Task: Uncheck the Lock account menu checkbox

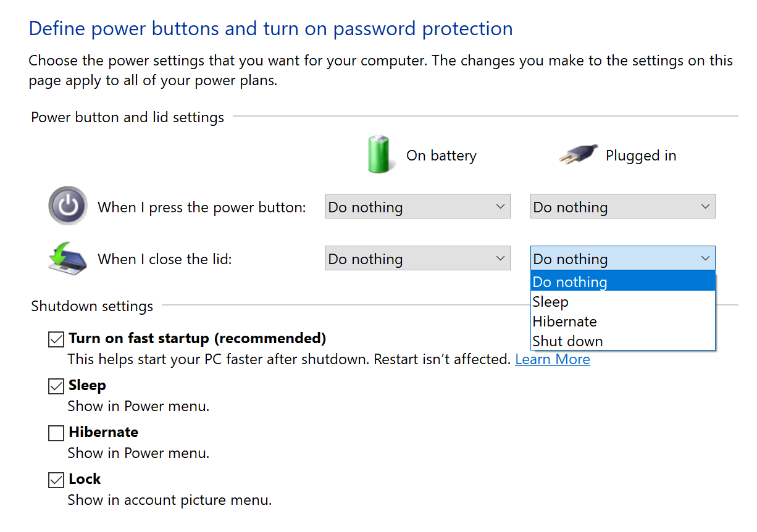Action: point(56,480)
